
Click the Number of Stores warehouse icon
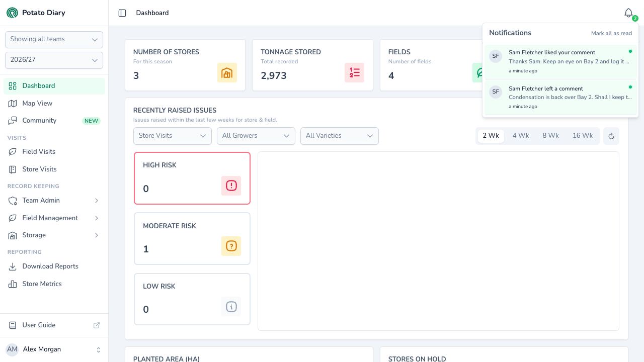227,73
